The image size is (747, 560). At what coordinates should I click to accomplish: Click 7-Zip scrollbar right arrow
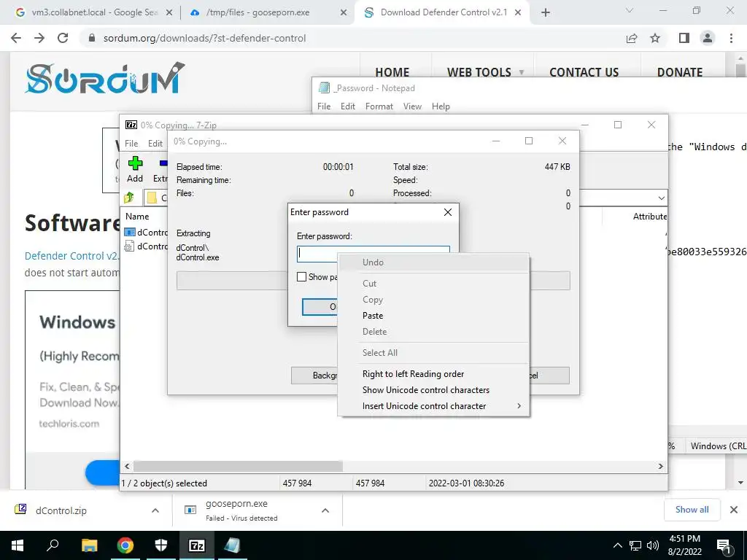pyautogui.click(x=660, y=466)
